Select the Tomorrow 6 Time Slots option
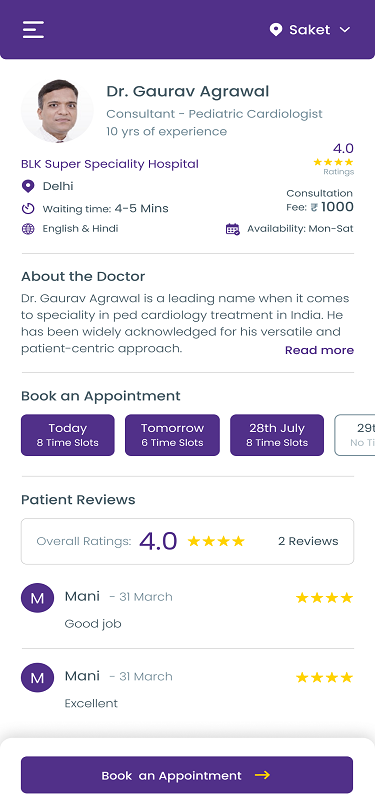Image resolution: width=375 pixels, height=812 pixels. tap(172, 435)
